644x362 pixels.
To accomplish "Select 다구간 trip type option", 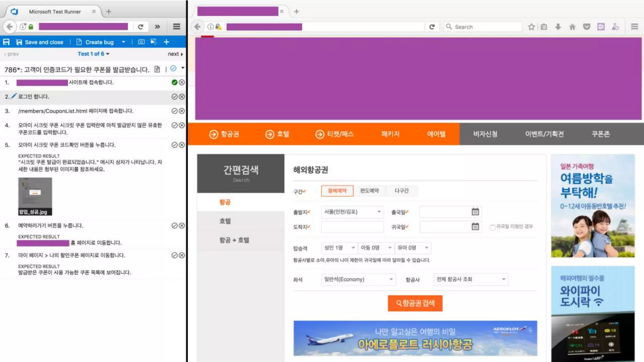I will pyautogui.click(x=402, y=191).
